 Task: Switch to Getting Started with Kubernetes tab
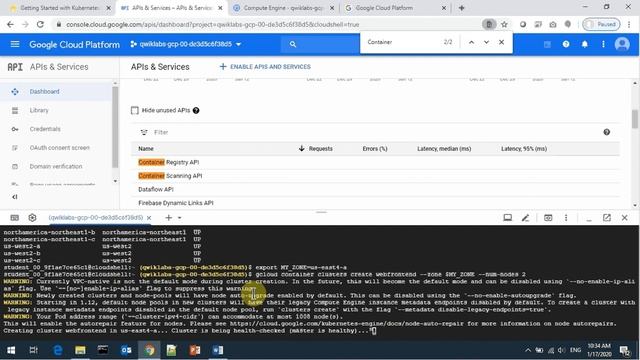[x=60, y=8]
